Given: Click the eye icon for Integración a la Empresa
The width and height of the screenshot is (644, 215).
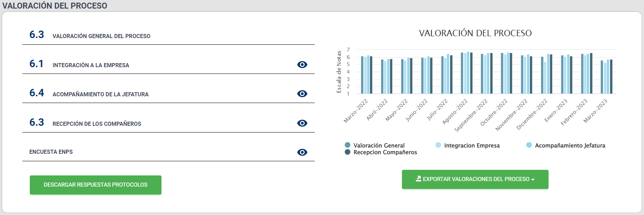Looking at the screenshot, I should tap(302, 65).
